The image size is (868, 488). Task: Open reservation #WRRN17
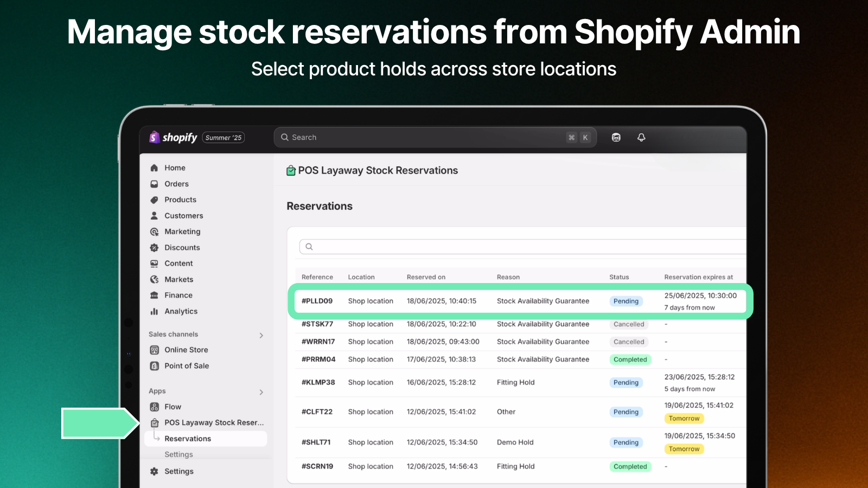[x=318, y=342]
